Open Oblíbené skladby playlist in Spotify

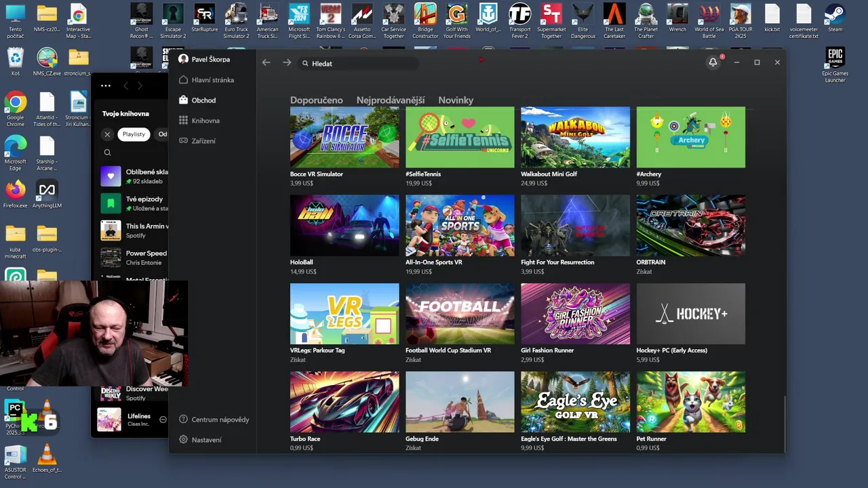[x=134, y=176]
